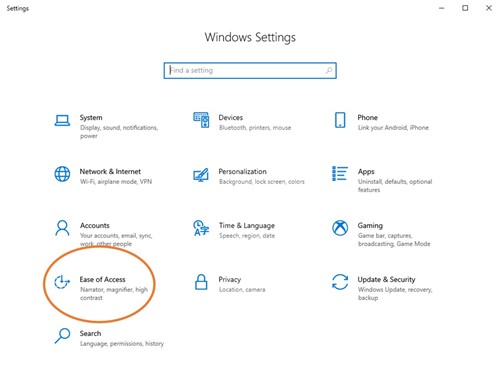Open the Update & Security heading

click(x=386, y=280)
